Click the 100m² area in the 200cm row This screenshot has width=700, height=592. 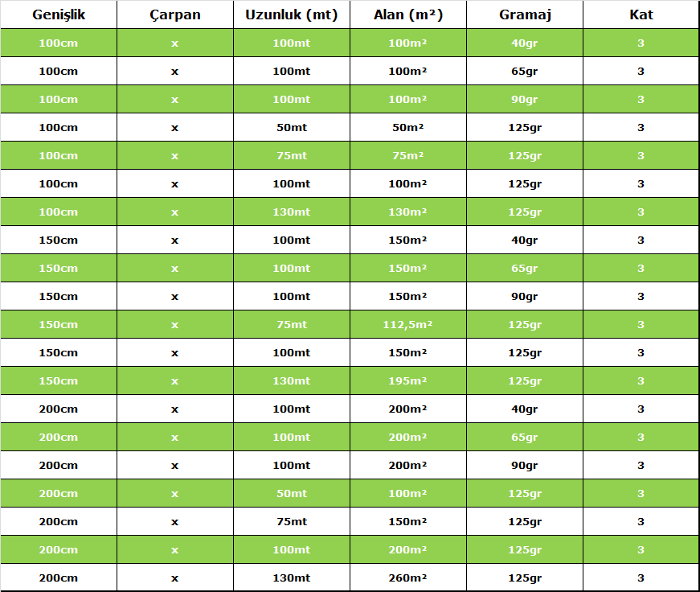tap(407, 493)
